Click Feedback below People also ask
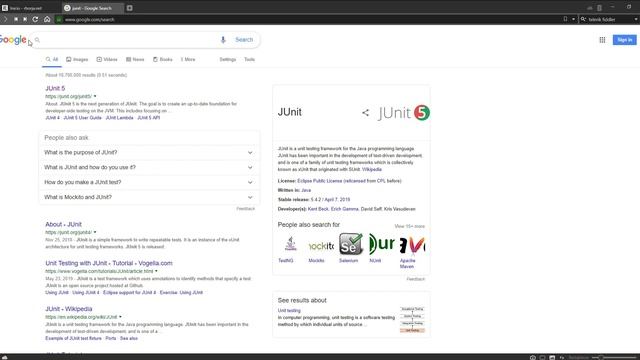640x360 pixels. click(245, 209)
